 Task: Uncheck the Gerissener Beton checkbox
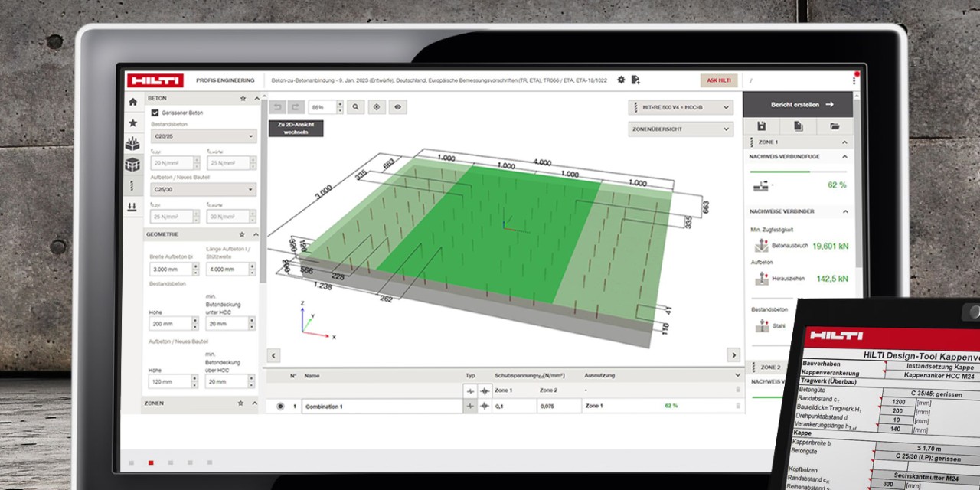pyautogui.click(x=155, y=113)
